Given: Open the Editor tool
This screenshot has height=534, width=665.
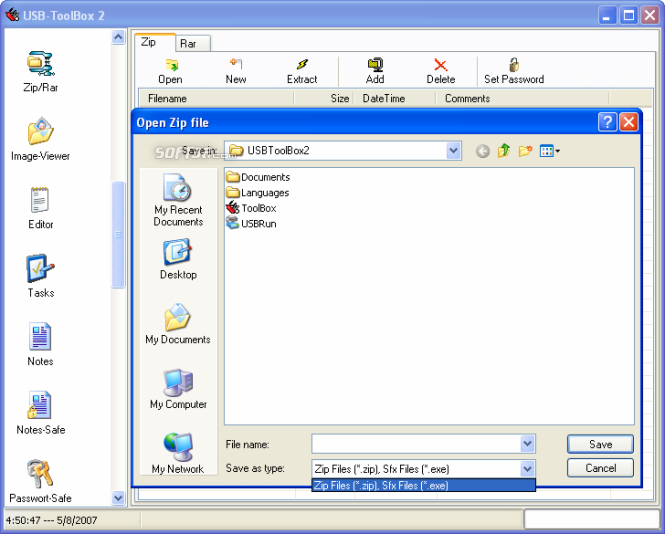Looking at the screenshot, I should click(x=40, y=208).
